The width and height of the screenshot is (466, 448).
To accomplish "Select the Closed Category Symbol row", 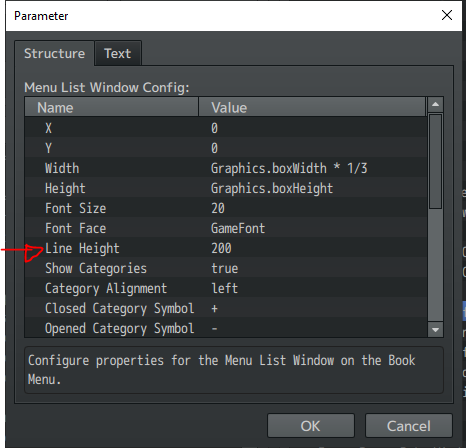I will [226, 308].
